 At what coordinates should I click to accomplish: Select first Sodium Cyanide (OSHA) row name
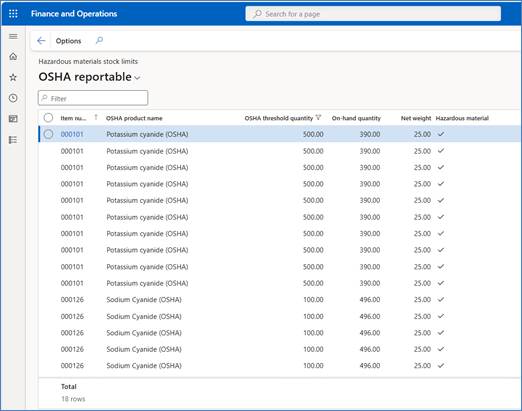[144, 299]
